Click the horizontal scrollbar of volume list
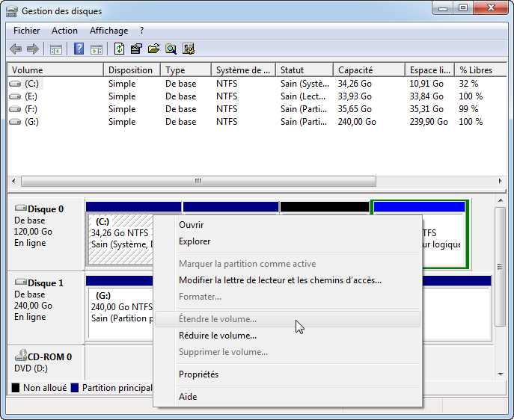Image resolution: width=514 pixels, height=420 pixels. (198, 181)
